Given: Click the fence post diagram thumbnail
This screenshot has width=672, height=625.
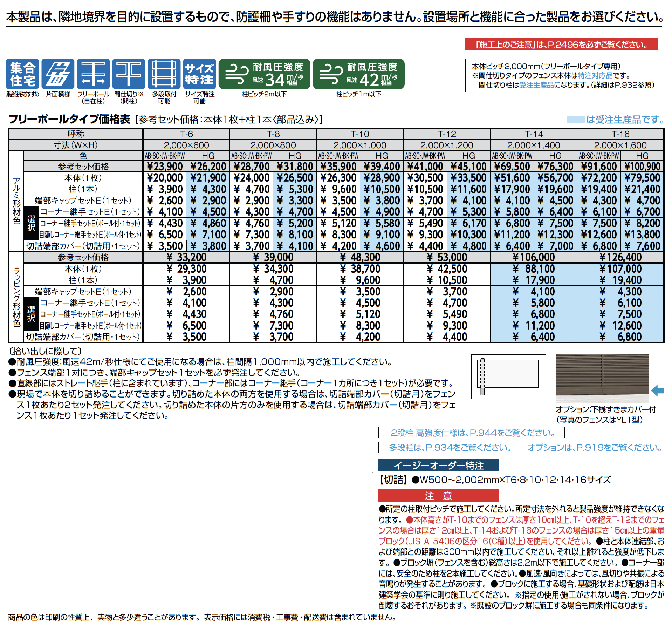Looking at the screenshot, I should 508,376.
